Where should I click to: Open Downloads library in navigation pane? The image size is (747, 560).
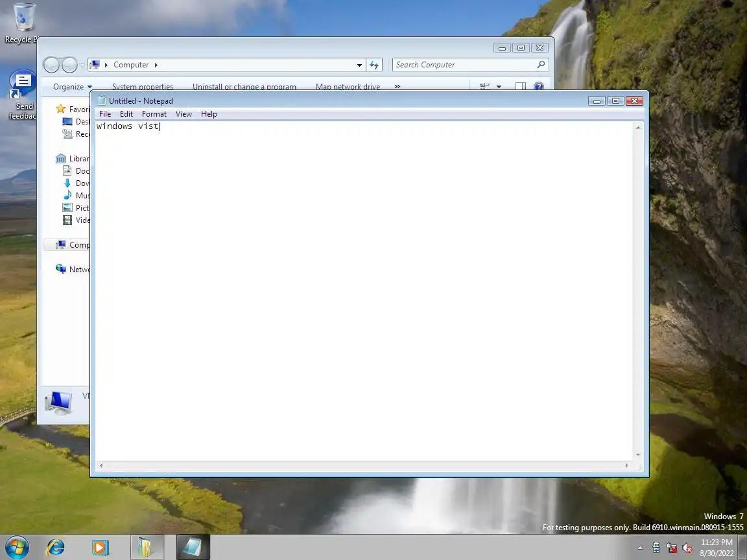(76, 183)
